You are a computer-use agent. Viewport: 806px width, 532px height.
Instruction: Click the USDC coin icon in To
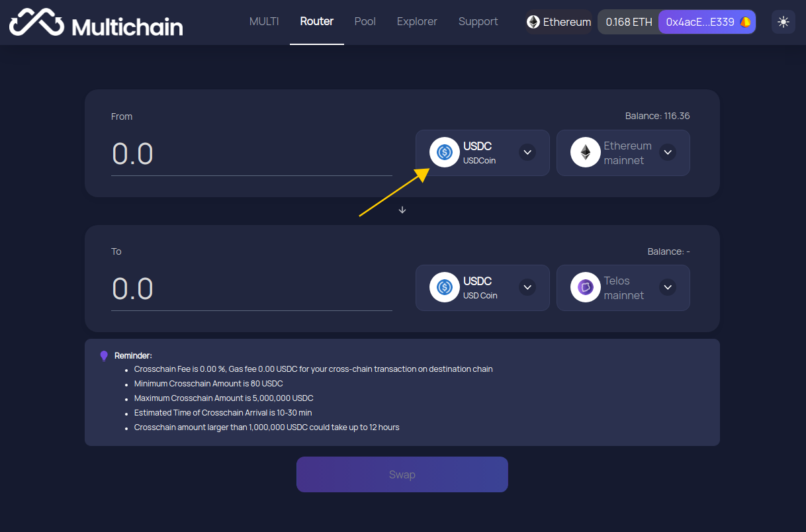tap(445, 287)
